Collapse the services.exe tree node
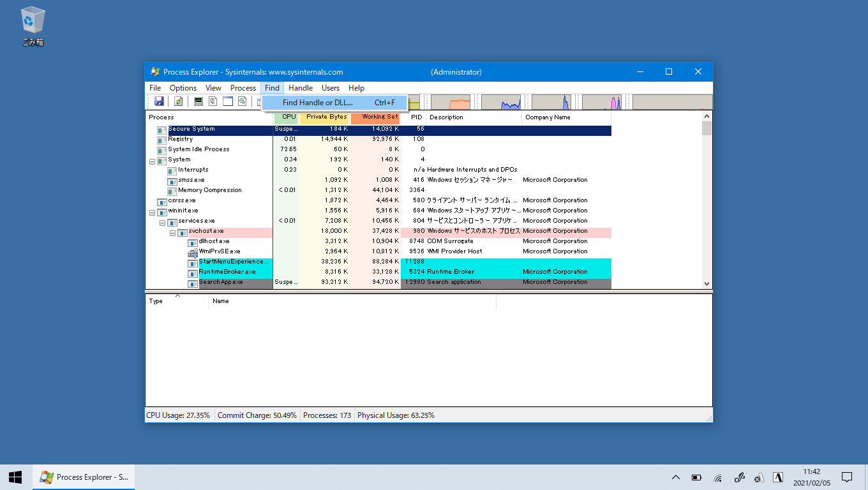Image resolution: width=868 pixels, height=490 pixels. (162, 222)
